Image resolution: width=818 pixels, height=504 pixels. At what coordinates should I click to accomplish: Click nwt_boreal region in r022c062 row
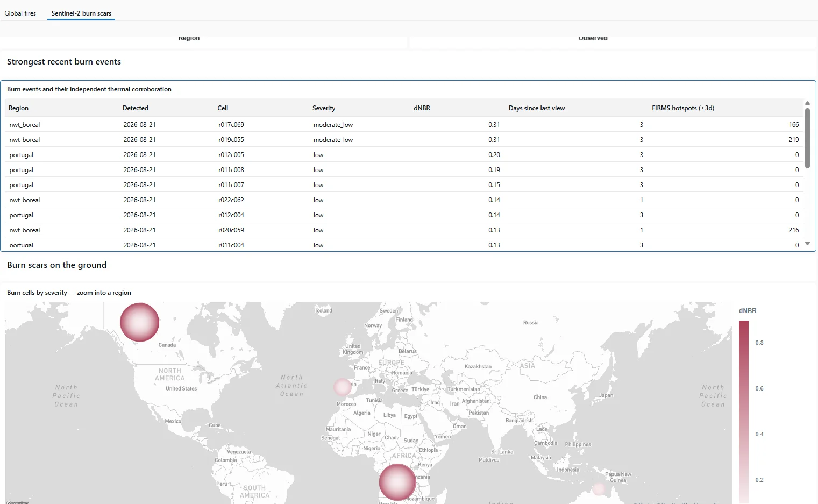[25, 200]
